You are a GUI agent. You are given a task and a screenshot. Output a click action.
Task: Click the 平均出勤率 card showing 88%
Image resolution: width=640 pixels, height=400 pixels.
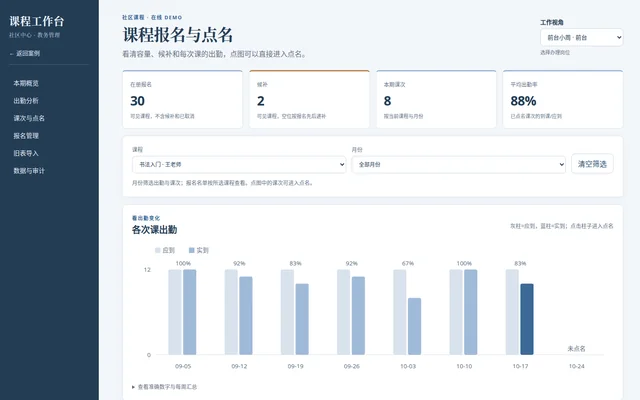(563, 99)
